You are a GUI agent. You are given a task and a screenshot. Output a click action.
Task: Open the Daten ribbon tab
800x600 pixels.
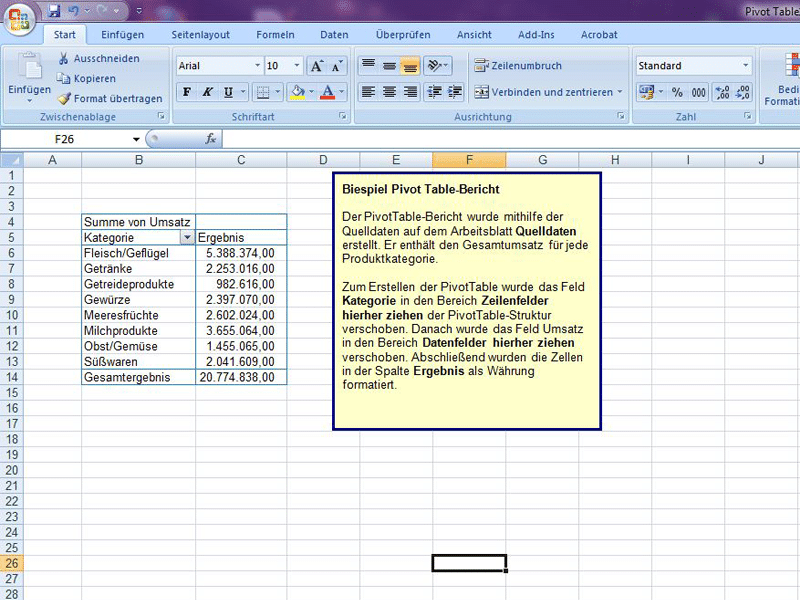(334, 35)
